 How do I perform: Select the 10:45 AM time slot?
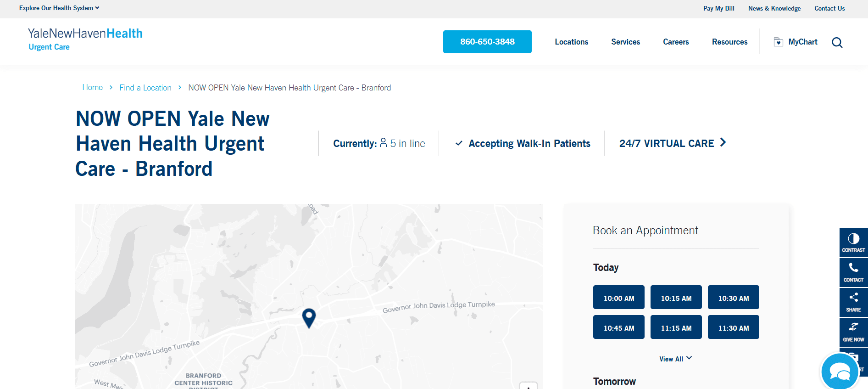619,327
